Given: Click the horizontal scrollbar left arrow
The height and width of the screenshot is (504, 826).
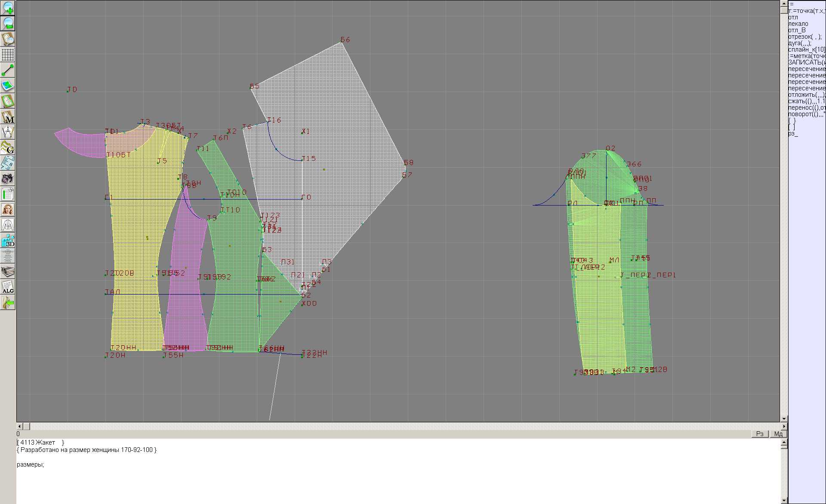Looking at the screenshot, I should click(19, 426).
